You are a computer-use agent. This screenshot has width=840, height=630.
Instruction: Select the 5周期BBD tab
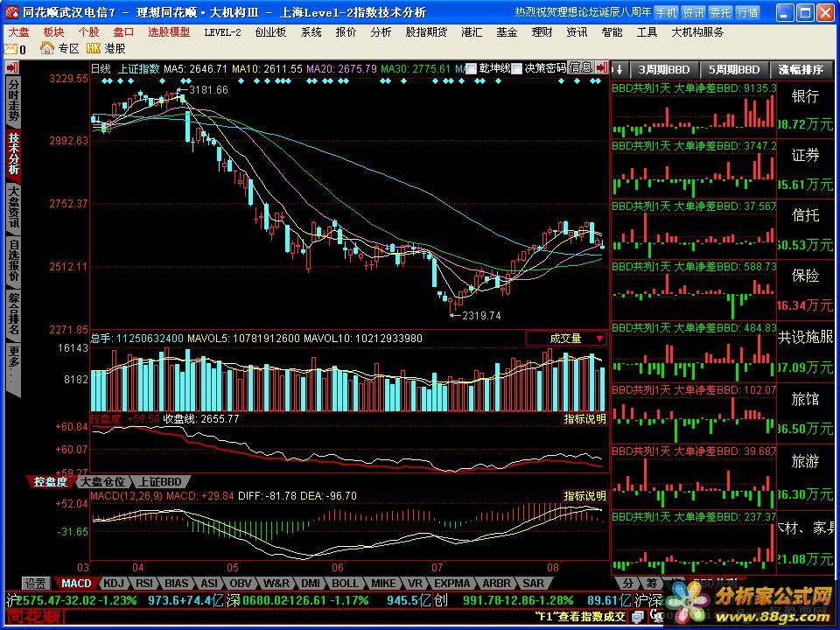(734, 70)
